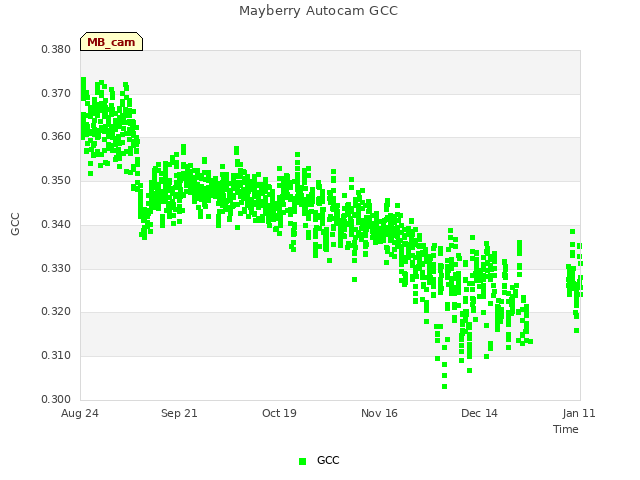The height and width of the screenshot is (480, 640).
Task: Click the Jan 11 x-axis tick label
Action: [x=579, y=413]
